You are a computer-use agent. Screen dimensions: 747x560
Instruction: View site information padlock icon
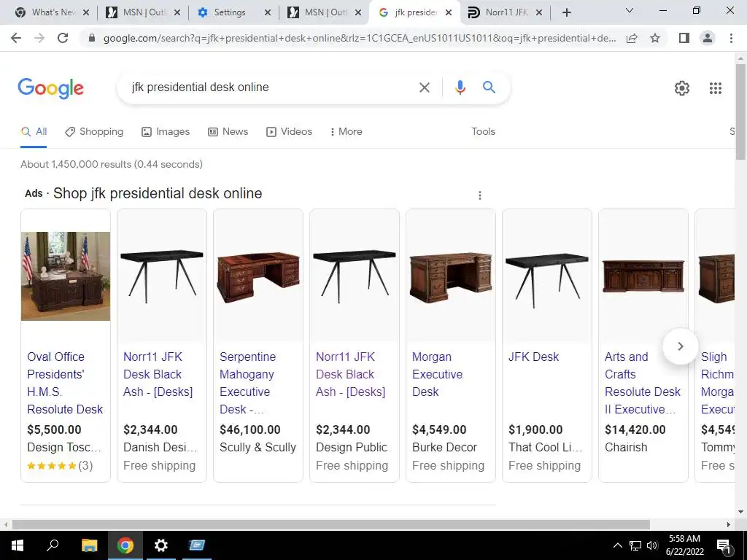[x=92, y=38]
